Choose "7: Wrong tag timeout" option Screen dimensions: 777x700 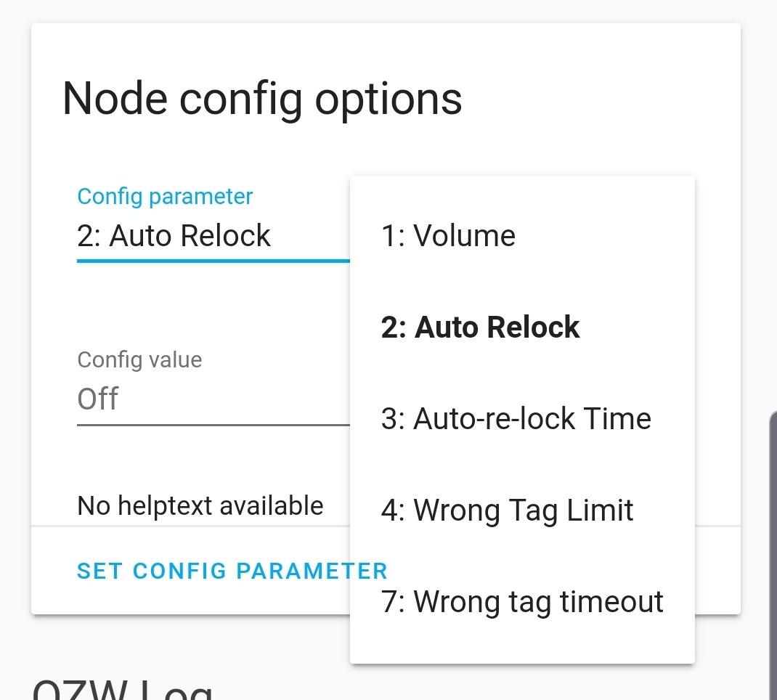tap(521, 601)
